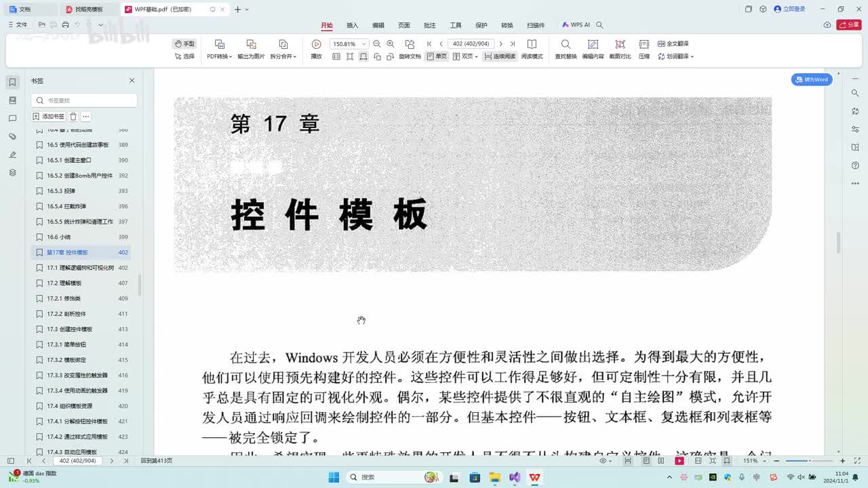The width and height of the screenshot is (868, 488).
Task: Open the WPS AI assistant
Action: pyautogui.click(x=576, y=25)
